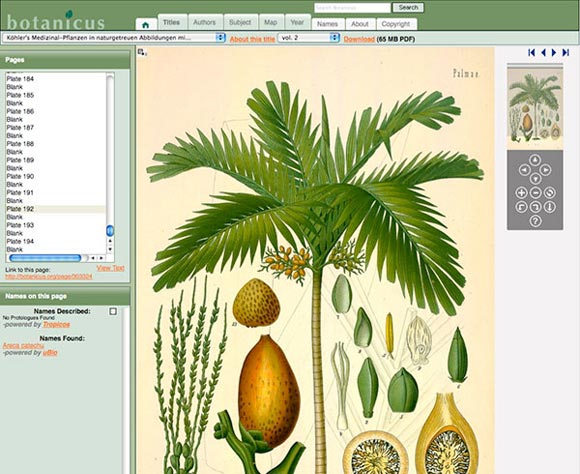Pan the image down
The image size is (580, 474).
coord(535,179)
